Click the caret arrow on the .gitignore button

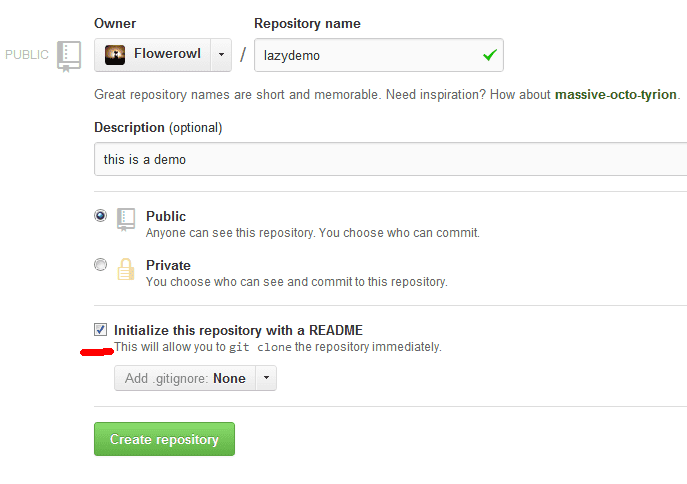tap(266, 378)
